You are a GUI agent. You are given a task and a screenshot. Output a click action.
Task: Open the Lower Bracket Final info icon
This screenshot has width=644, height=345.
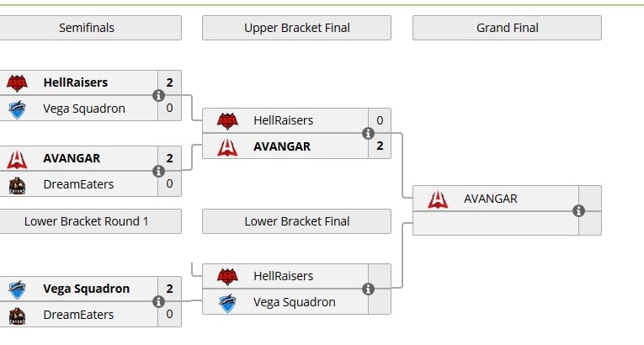(368, 289)
